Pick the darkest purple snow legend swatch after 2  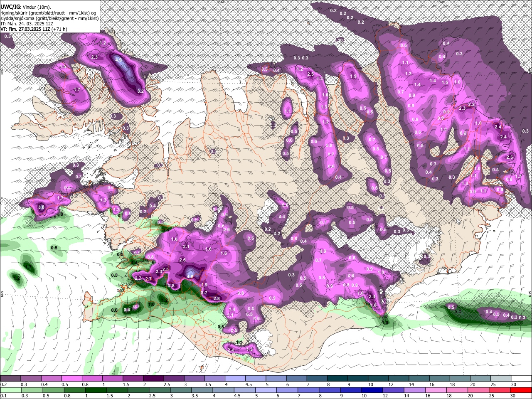point(153,379)
